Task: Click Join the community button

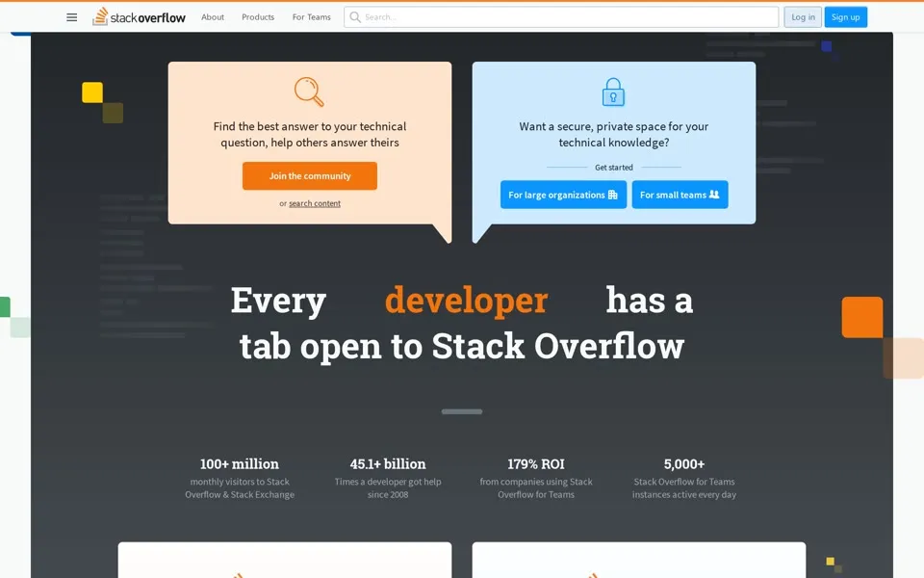Action: pyautogui.click(x=310, y=175)
